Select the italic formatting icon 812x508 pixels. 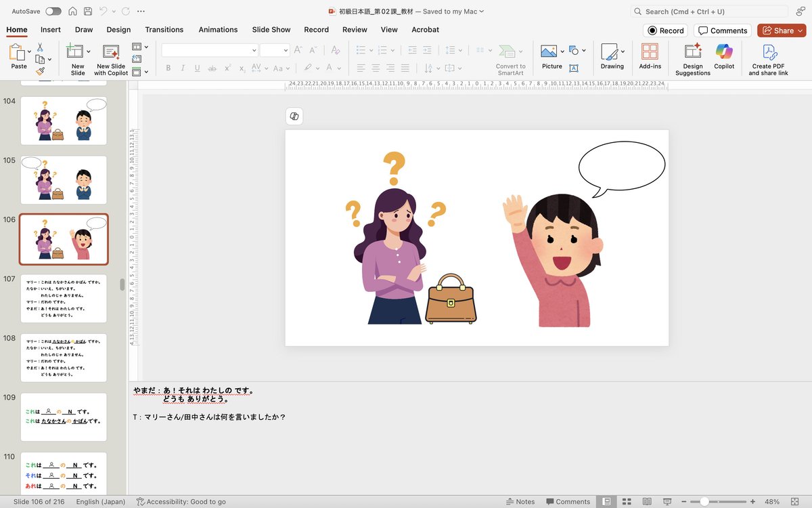click(x=182, y=68)
